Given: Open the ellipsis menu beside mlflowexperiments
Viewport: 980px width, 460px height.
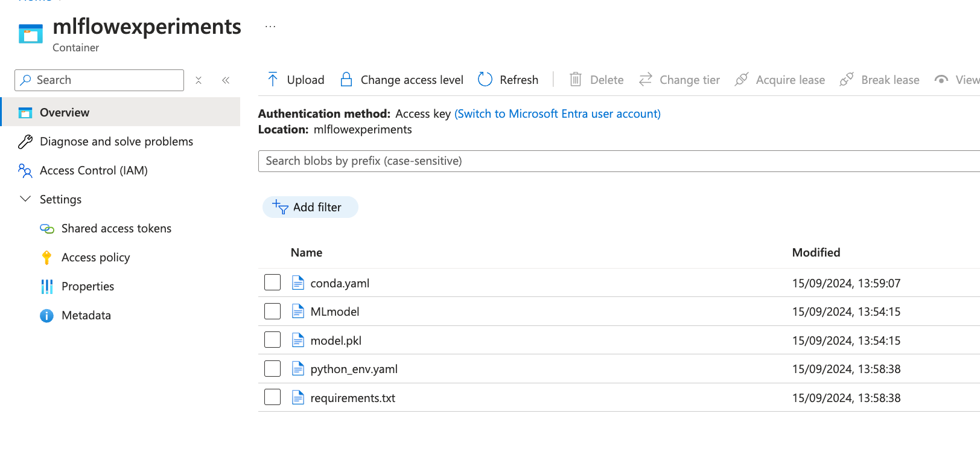Looking at the screenshot, I should [270, 27].
